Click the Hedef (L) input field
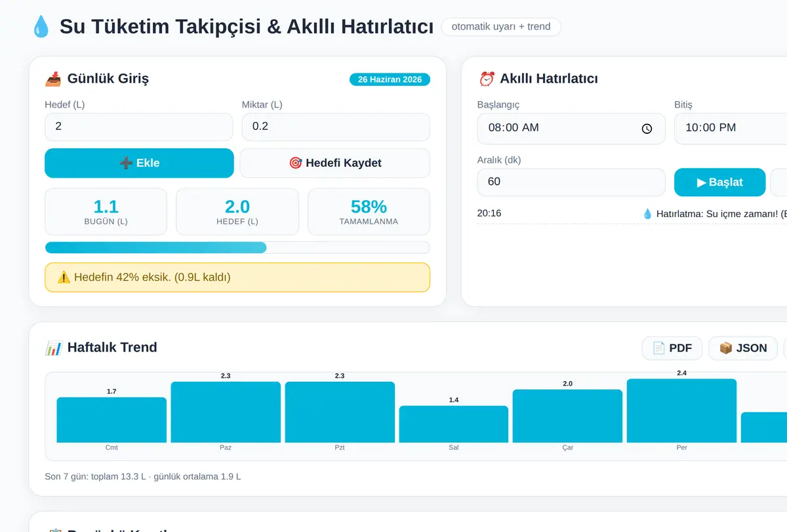 139,127
